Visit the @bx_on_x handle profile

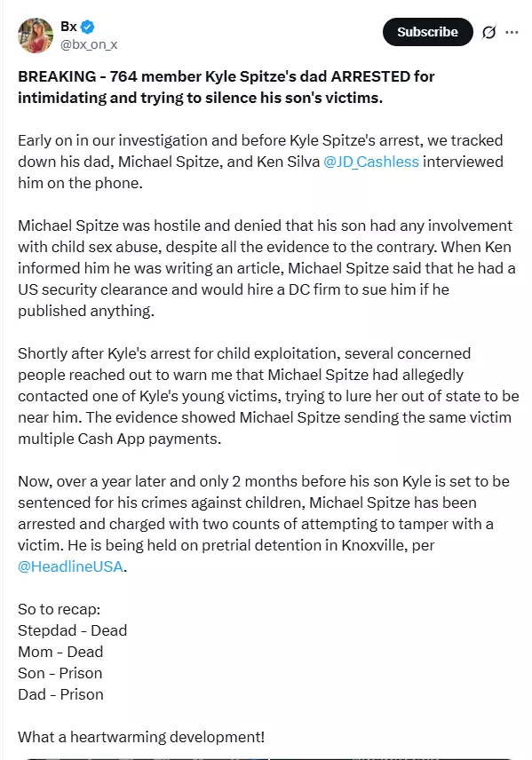pyautogui.click(x=89, y=44)
